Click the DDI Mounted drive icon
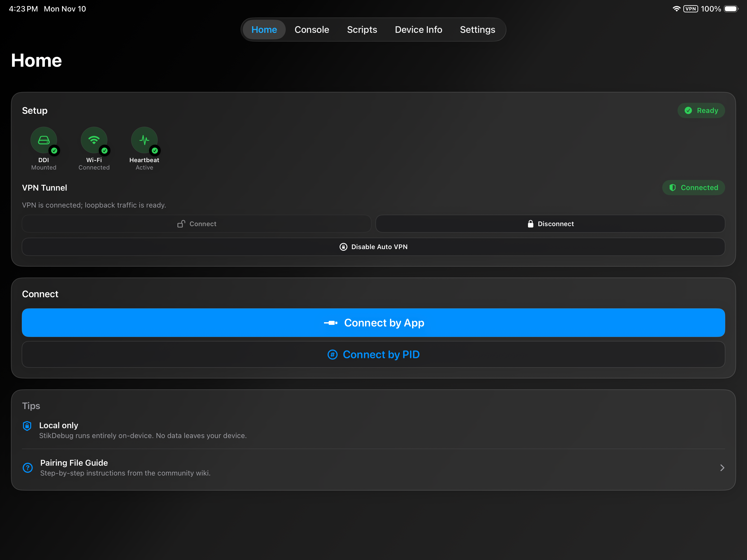This screenshot has width=747, height=560. (43, 140)
